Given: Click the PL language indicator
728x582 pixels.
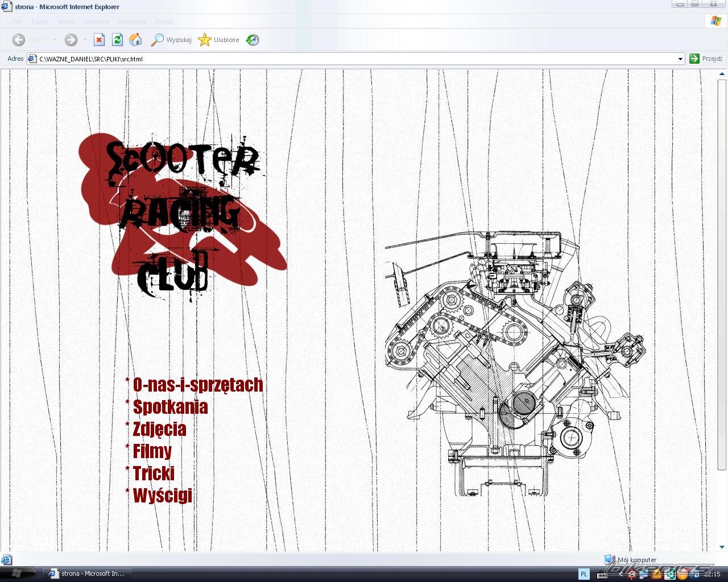Looking at the screenshot, I should tap(584, 574).
